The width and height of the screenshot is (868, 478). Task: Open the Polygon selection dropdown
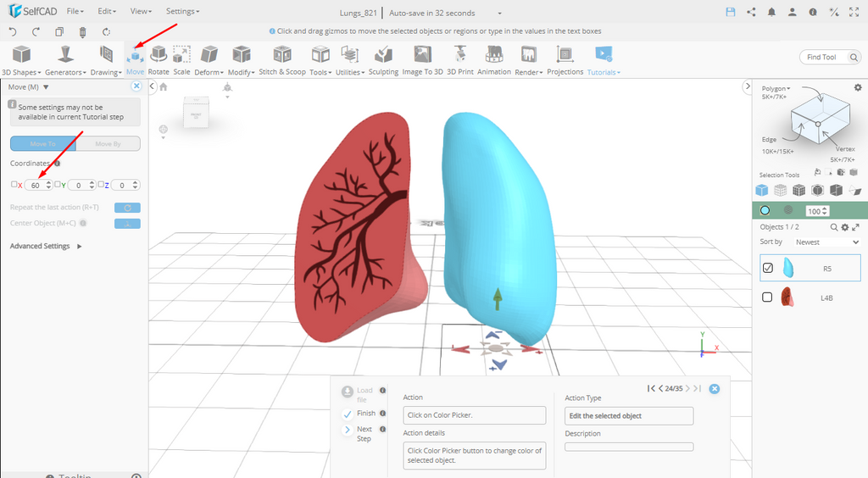[x=776, y=88]
